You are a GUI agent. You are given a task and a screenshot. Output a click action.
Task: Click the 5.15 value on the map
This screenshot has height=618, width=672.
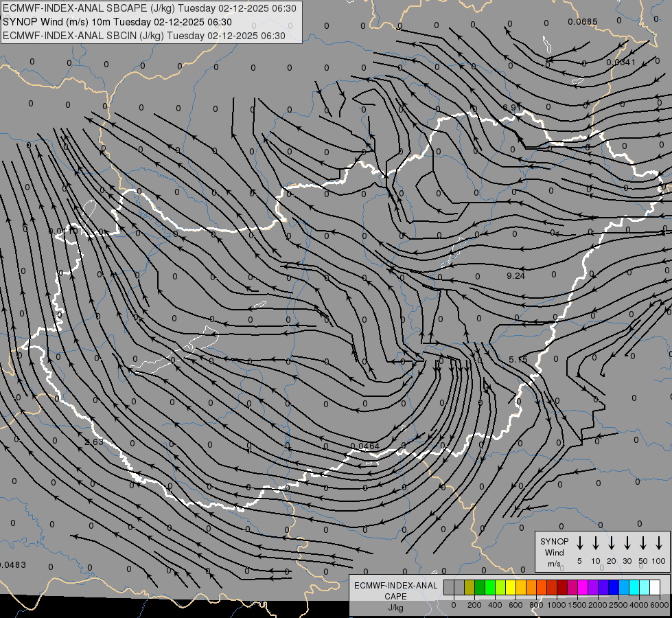518,359
